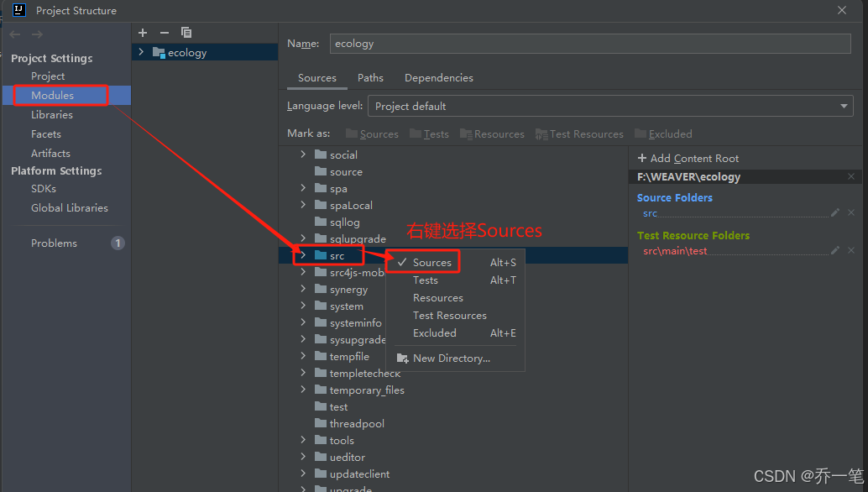
Task: Choose Excluded in the context menu
Action: [455, 333]
